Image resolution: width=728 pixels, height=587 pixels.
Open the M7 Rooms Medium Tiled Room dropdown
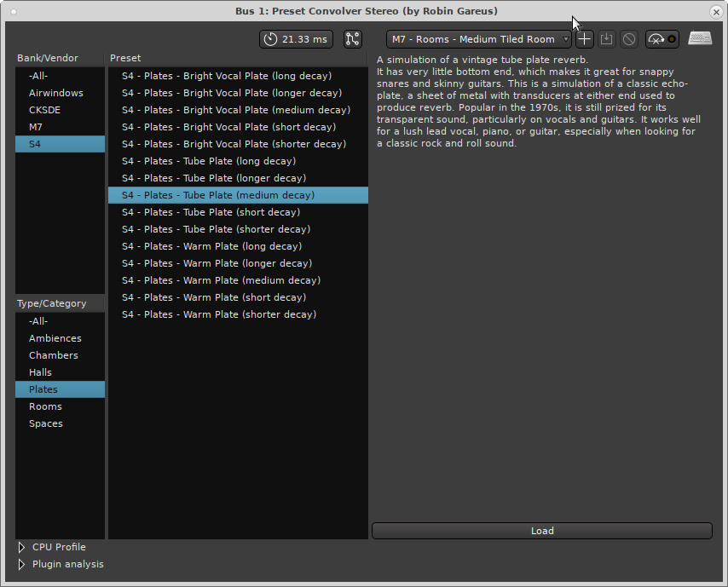coord(478,39)
